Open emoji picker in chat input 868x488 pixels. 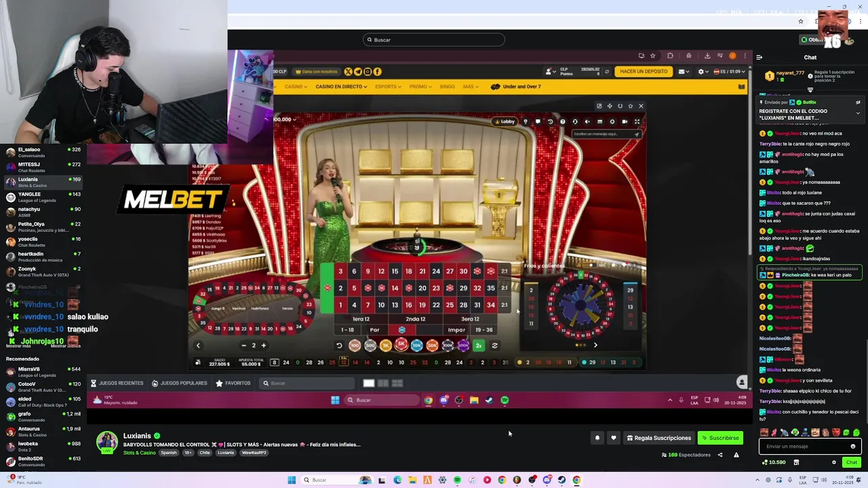click(853, 446)
